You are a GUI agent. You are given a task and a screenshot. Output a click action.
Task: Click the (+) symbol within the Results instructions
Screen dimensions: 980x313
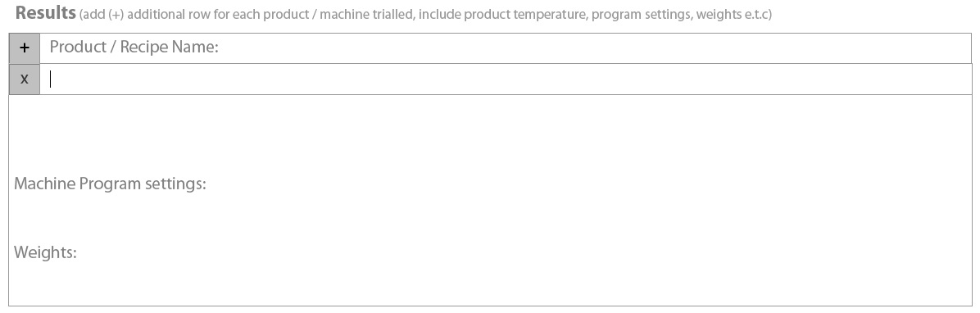click(115, 15)
